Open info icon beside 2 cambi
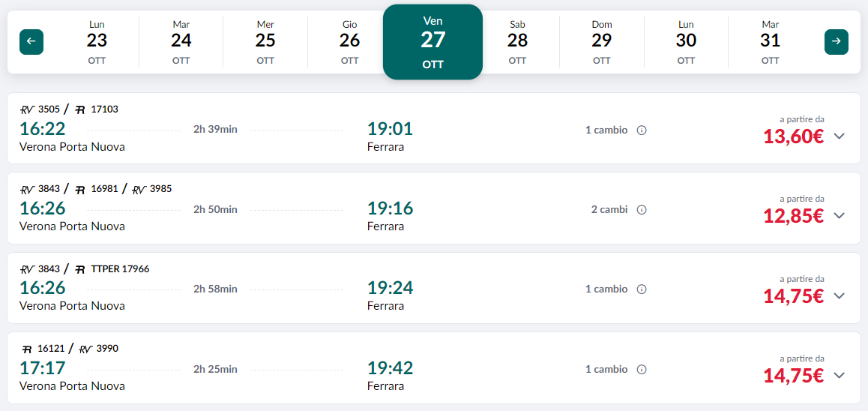The image size is (868, 411). 642,210
